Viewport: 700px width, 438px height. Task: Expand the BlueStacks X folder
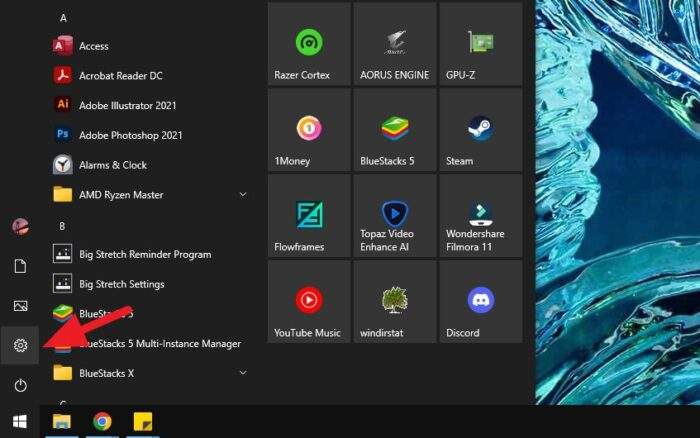243,372
